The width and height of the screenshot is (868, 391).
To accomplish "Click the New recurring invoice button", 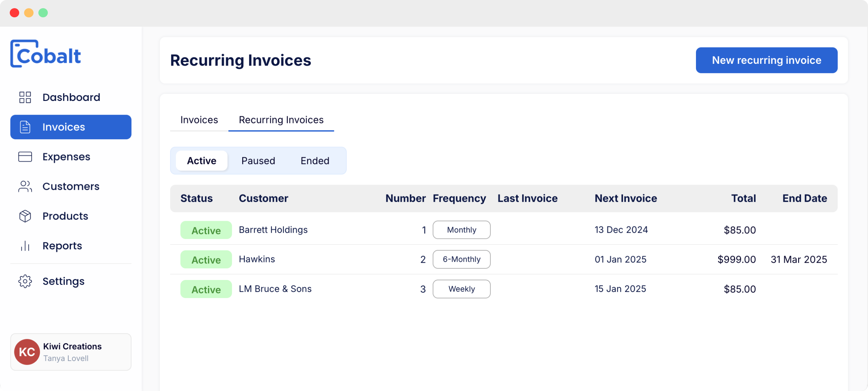I will 766,60.
